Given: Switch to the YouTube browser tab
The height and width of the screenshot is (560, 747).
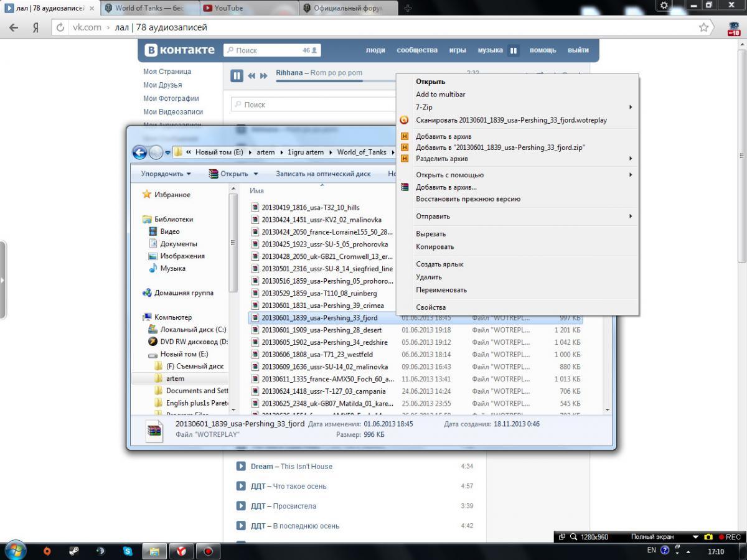Looking at the screenshot, I should pos(249,8).
